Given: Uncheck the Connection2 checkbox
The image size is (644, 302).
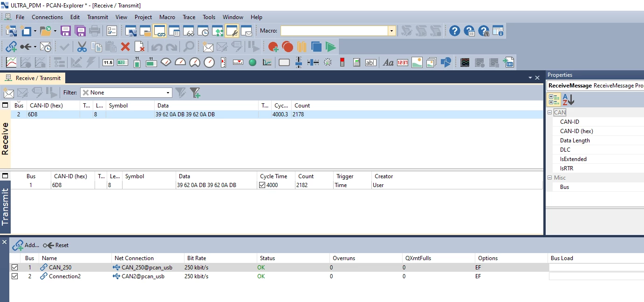Looking at the screenshot, I should 15,276.
